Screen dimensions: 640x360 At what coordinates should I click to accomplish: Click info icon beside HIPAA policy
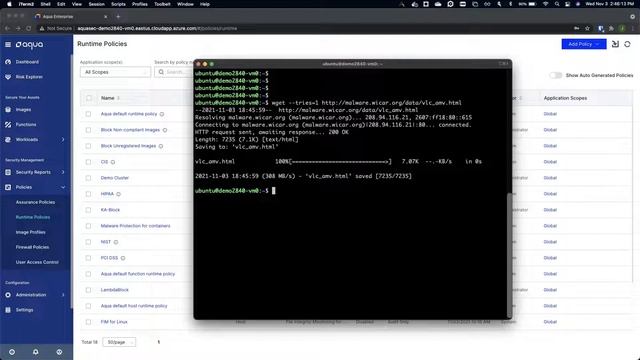(x=118, y=194)
